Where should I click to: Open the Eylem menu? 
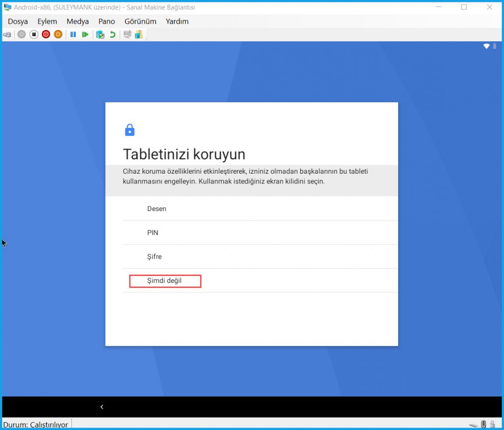[47, 22]
